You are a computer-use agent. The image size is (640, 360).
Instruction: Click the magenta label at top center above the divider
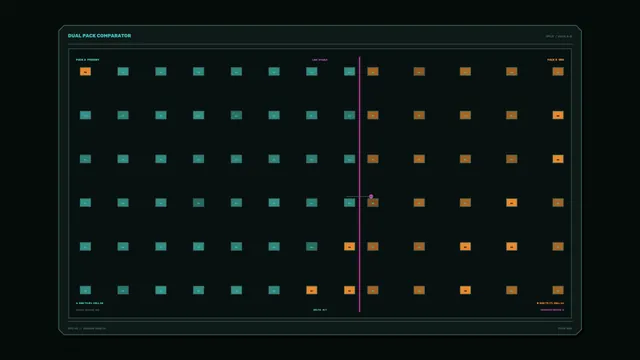click(320, 60)
